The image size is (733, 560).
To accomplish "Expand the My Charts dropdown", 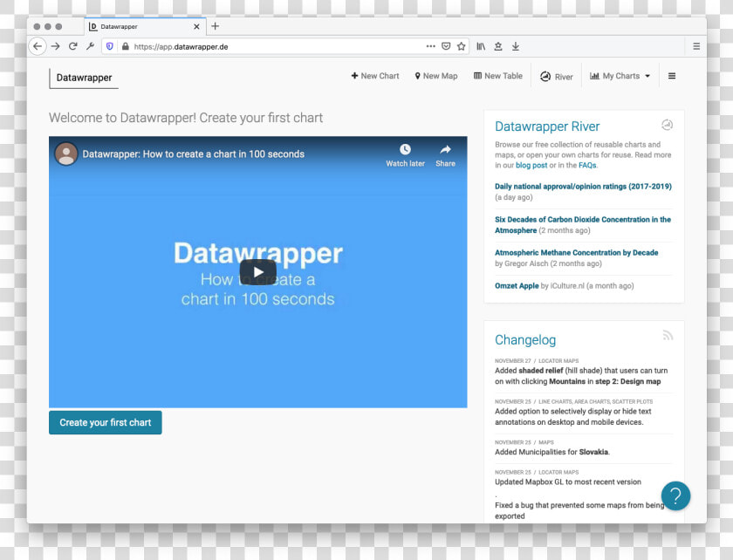I will coord(620,76).
